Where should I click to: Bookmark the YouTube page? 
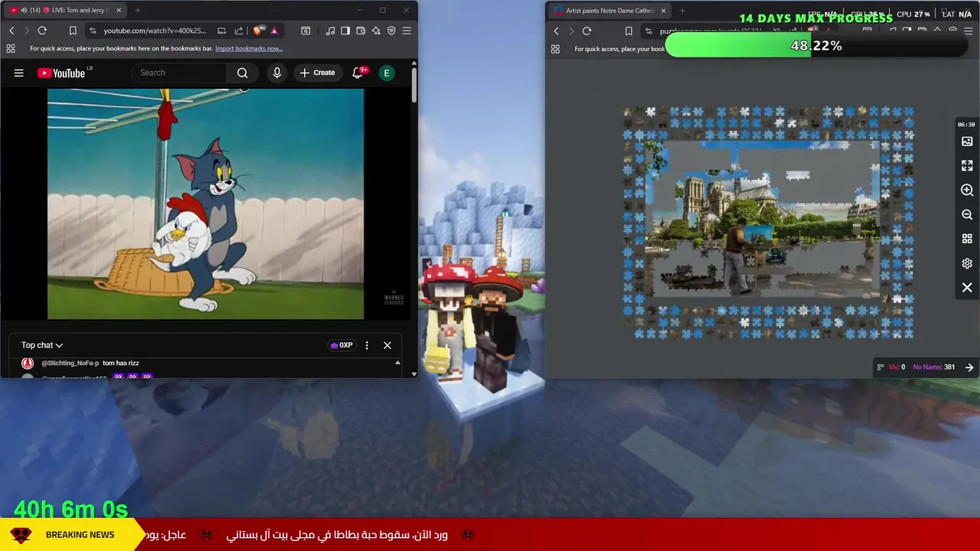tap(73, 31)
